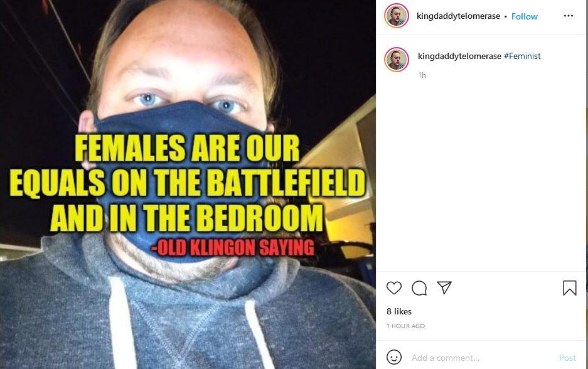View the 8 likes list
The height and width of the screenshot is (369, 588).
(399, 311)
